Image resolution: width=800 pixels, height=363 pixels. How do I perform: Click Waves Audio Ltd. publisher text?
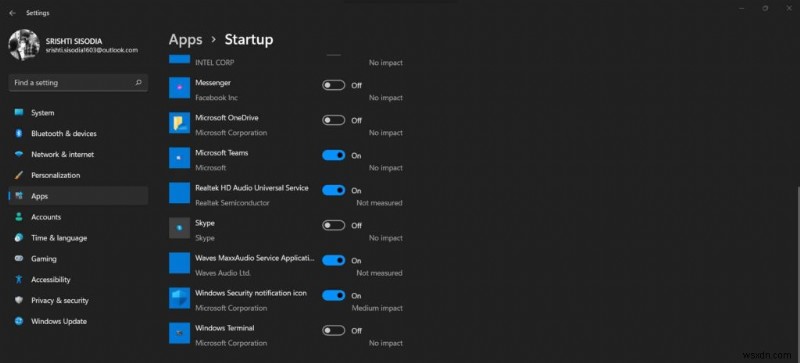223,273
